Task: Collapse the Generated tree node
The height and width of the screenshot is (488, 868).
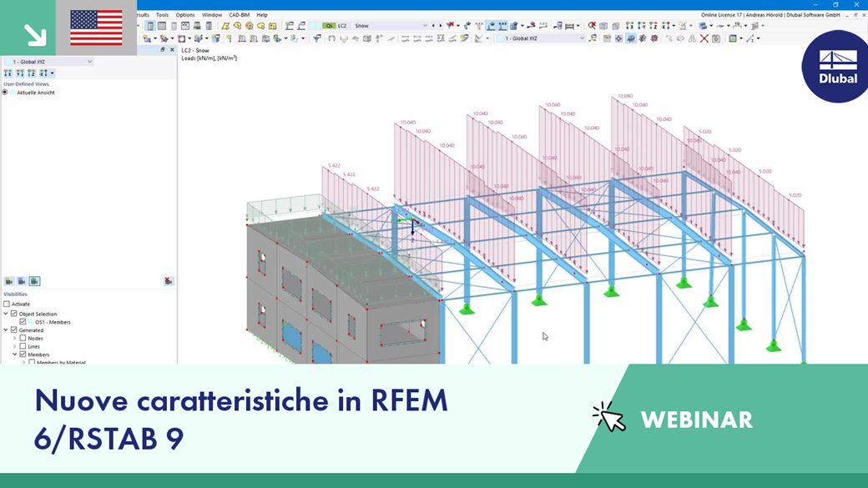Action: 6,330
